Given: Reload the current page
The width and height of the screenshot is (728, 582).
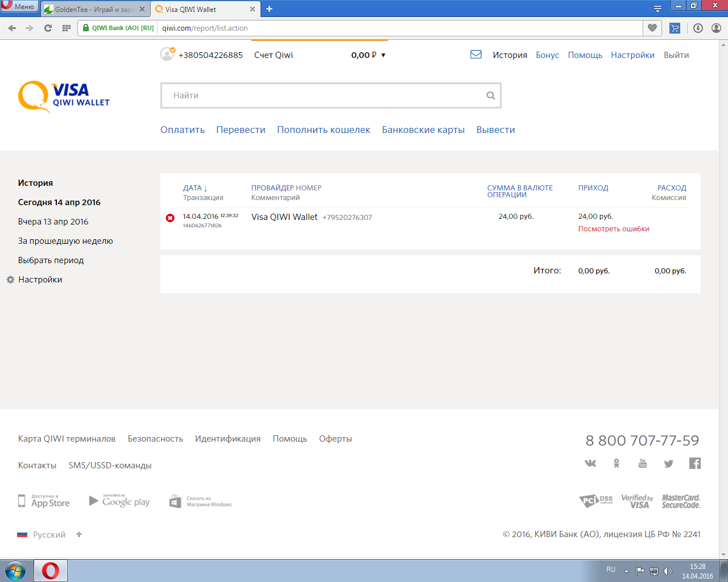Looking at the screenshot, I should [x=48, y=28].
